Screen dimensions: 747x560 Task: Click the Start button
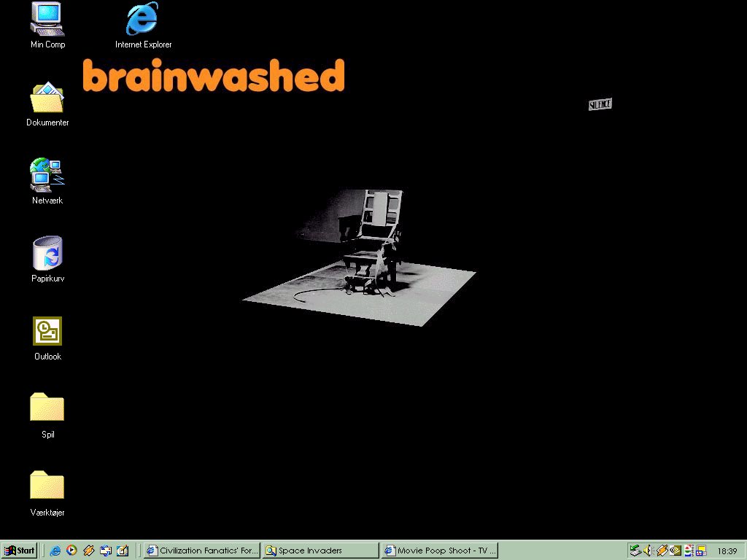click(x=19, y=551)
